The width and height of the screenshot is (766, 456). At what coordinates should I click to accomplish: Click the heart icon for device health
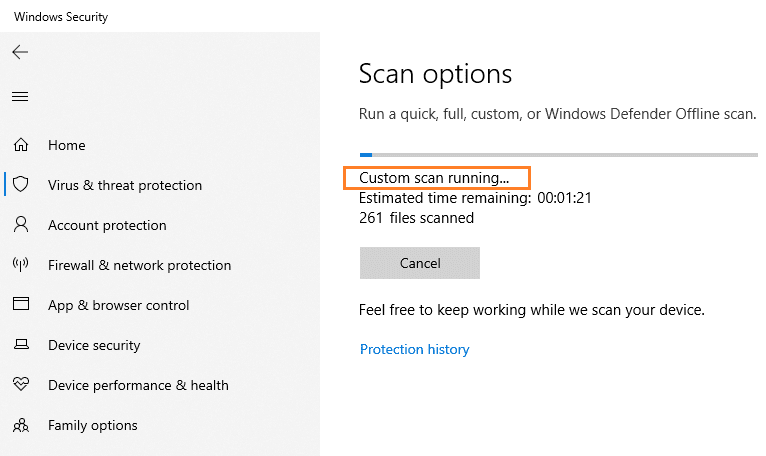(21, 384)
